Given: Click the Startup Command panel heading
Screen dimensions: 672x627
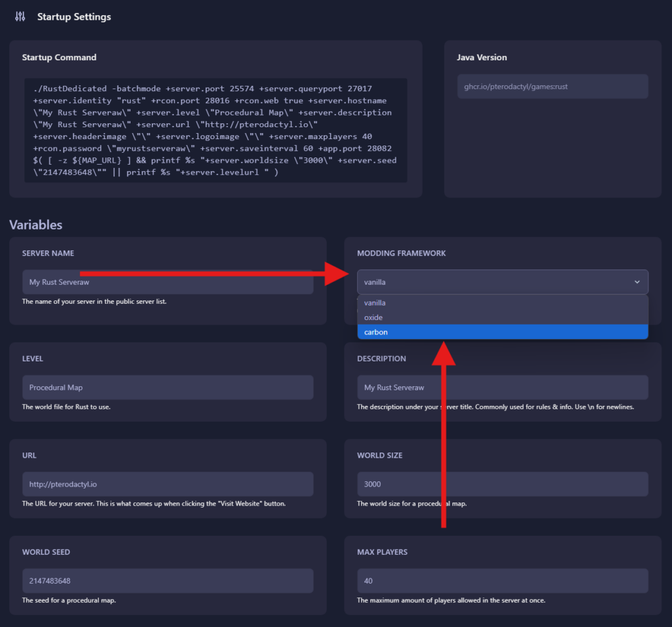Looking at the screenshot, I should point(59,58).
